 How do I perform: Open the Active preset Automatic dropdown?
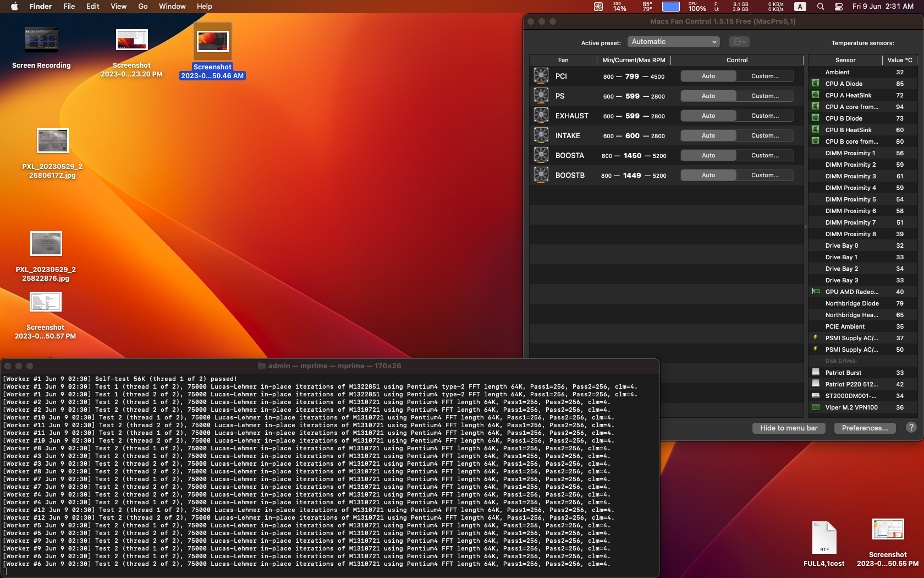(x=673, y=42)
